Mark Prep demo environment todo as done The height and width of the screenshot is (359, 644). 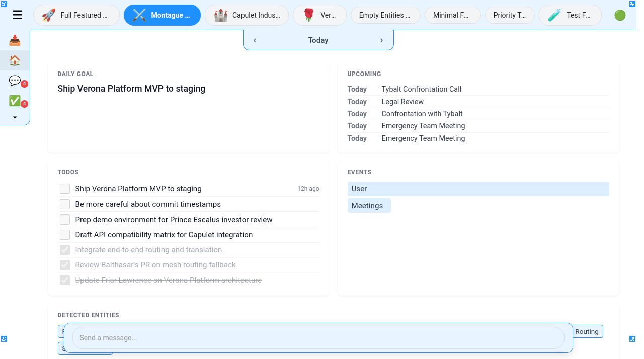(65, 220)
